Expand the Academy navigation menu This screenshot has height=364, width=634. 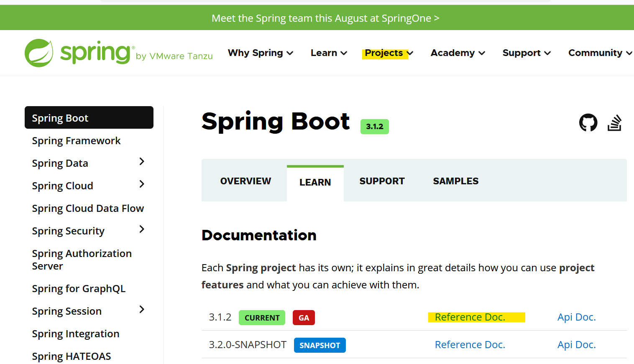458,53
